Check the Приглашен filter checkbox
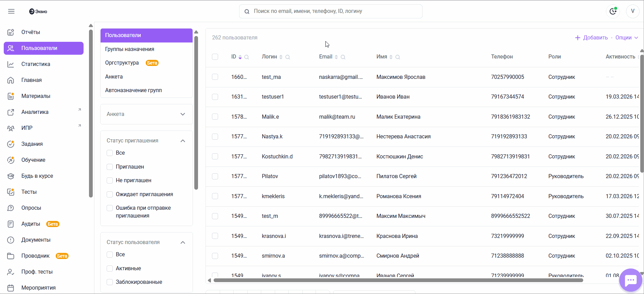The width and height of the screenshot is (644, 294). [x=110, y=167]
